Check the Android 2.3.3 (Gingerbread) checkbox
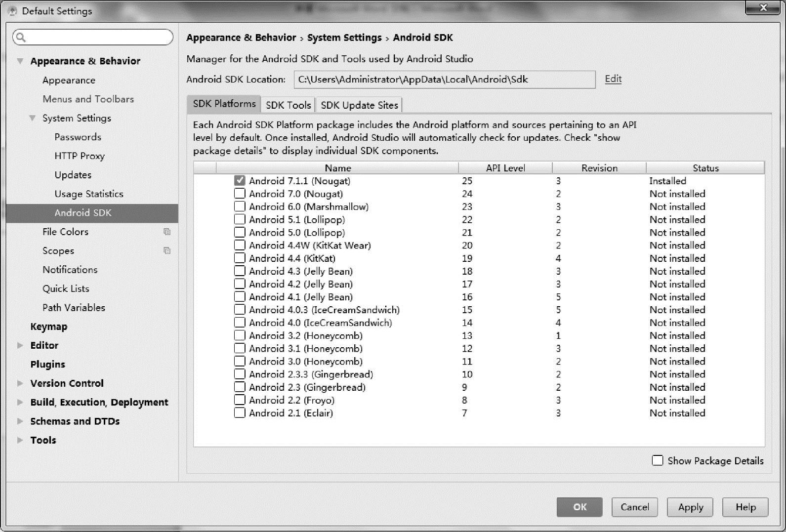Screen dimensions: 786x532 pos(240,374)
